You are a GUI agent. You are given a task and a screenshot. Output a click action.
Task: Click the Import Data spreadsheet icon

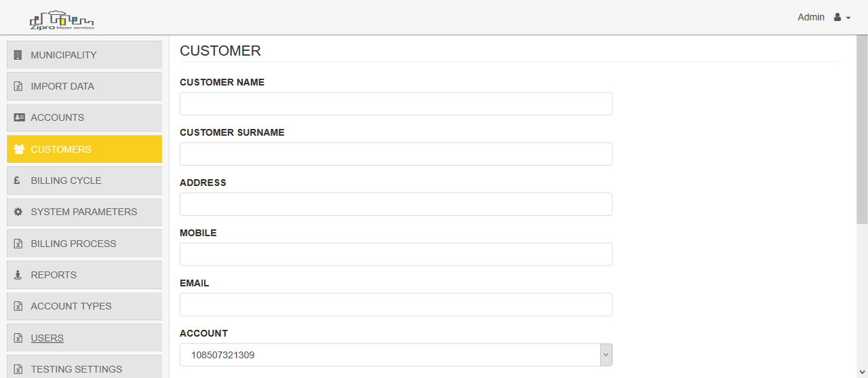(18, 86)
